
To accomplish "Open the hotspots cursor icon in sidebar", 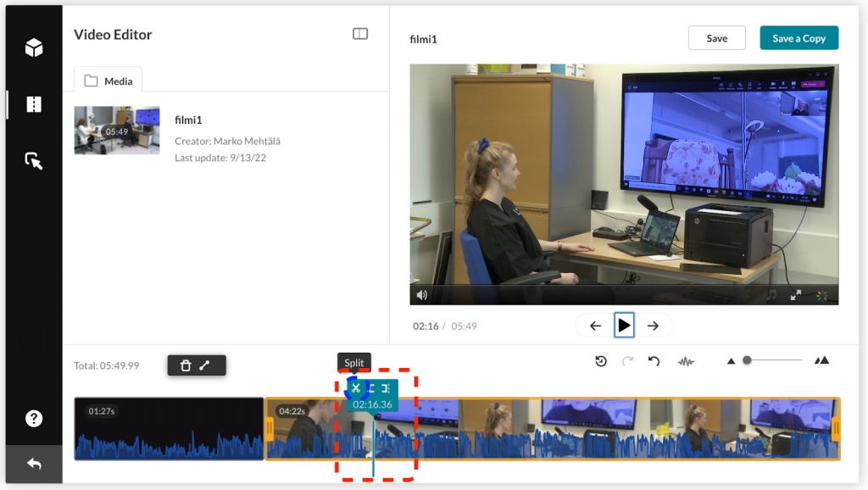I will (x=34, y=160).
